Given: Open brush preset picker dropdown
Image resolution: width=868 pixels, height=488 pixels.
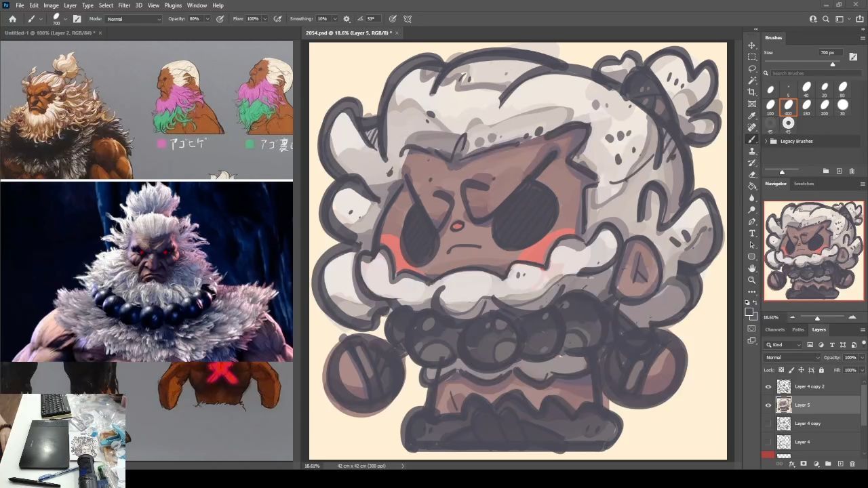Looking at the screenshot, I should coord(66,19).
